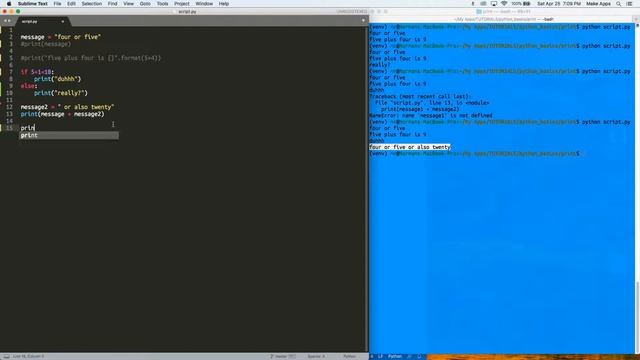Screen dimensions: 640x360
Task: Close the script.py tab
Action: (x=62, y=21)
